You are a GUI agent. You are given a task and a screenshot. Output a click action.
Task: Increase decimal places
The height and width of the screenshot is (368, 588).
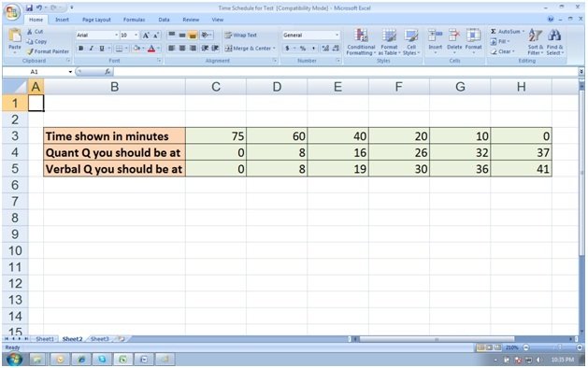pyautogui.click(x=325, y=49)
